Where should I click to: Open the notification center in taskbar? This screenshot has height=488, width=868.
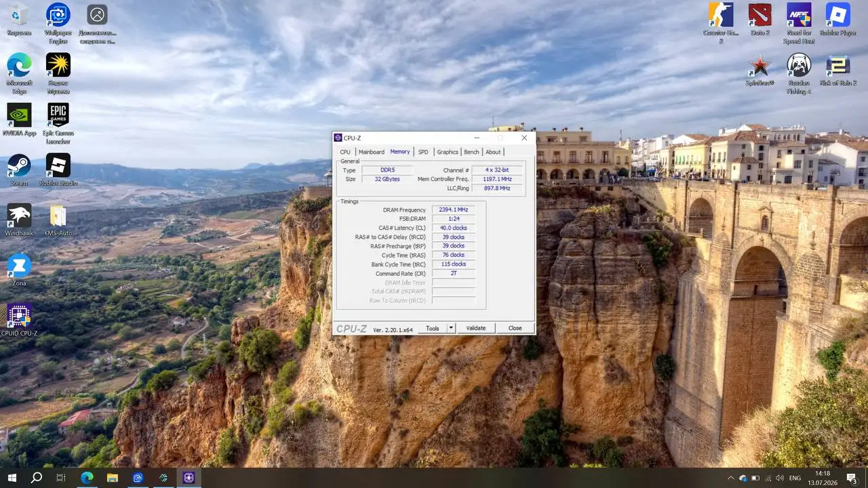tap(851, 478)
